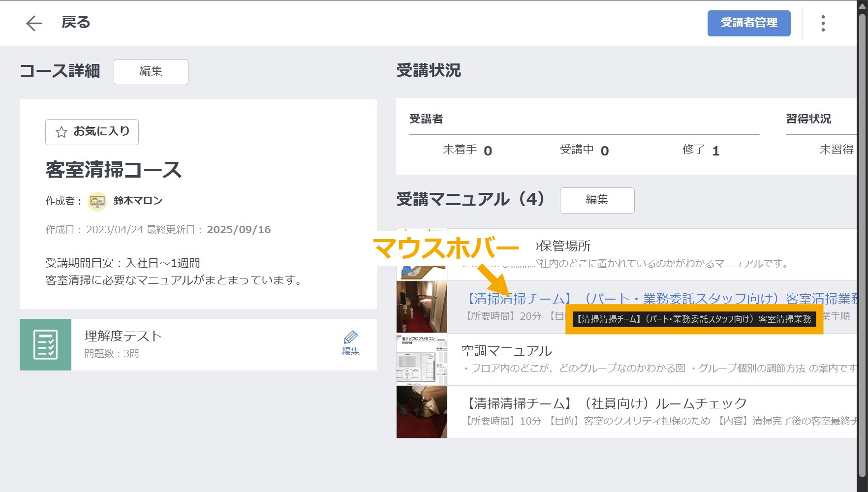Click the vertical scrollbar track

[862, 246]
